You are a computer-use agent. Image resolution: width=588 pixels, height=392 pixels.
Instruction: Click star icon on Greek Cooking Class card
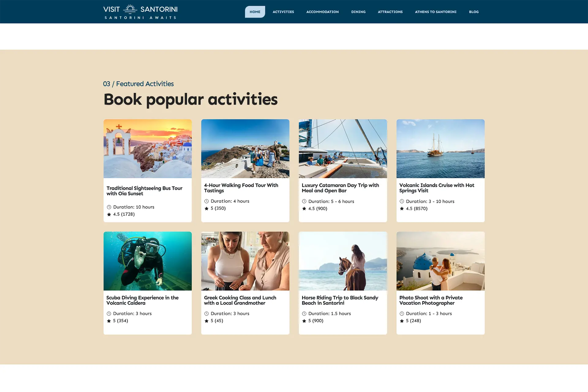pyautogui.click(x=206, y=321)
